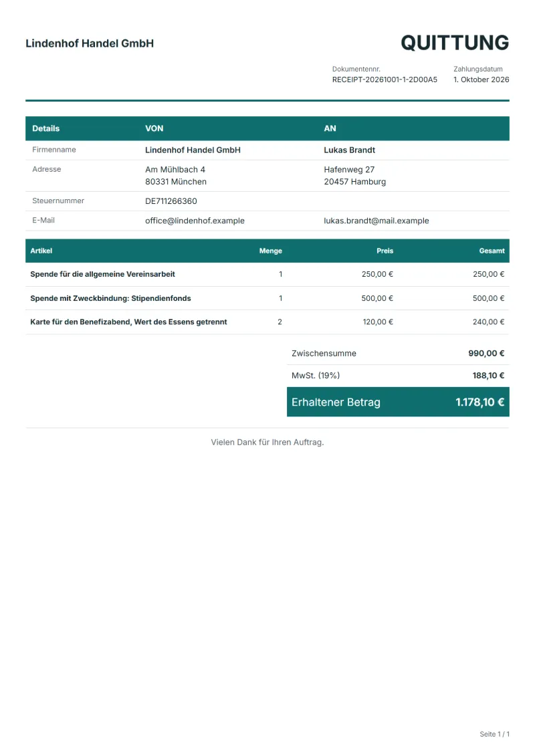535x756 pixels.
Task: Select tax number DE711266360
Action: (x=171, y=201)
